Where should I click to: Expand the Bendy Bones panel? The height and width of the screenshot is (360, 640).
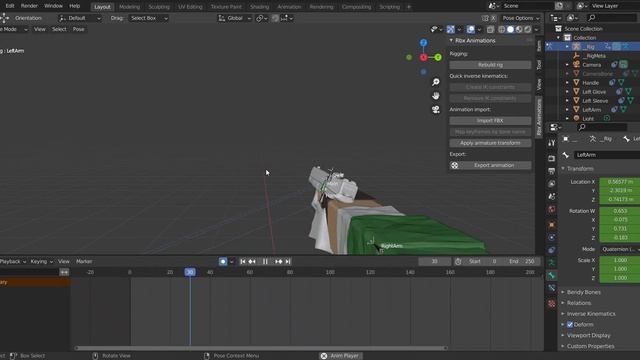[x=583, y=292]
